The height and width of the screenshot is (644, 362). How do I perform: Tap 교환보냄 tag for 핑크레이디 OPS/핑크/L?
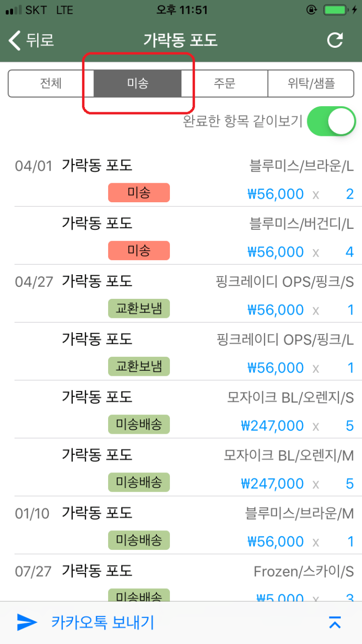139,366
